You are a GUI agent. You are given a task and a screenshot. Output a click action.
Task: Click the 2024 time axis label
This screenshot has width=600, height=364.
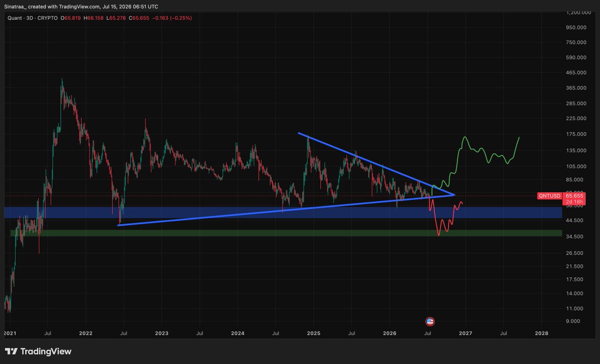click(x=237, y=333)
